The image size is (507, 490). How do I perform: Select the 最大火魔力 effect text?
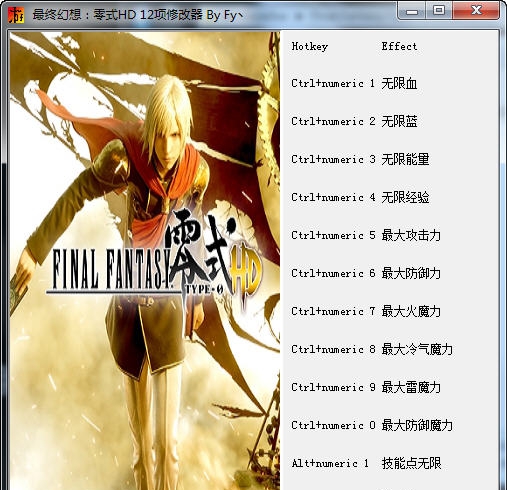pyautogui.click(x=411, y=311)
